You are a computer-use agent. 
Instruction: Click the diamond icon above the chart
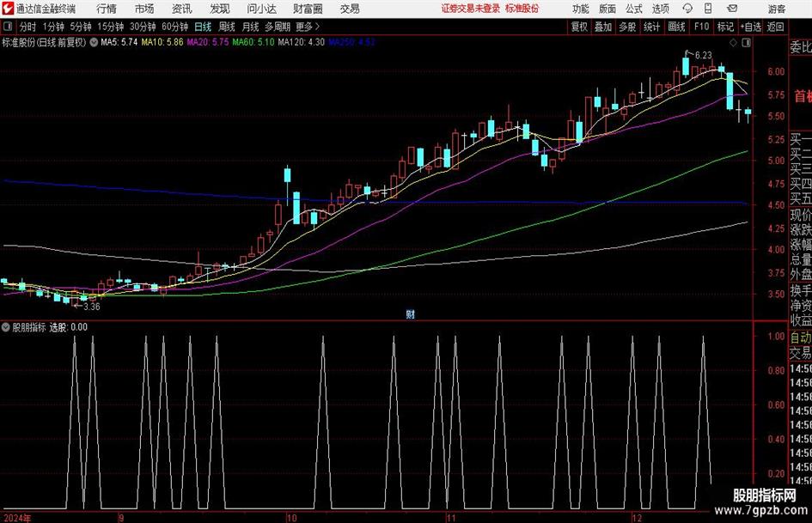pyautogui.click(x=733, y=43)
